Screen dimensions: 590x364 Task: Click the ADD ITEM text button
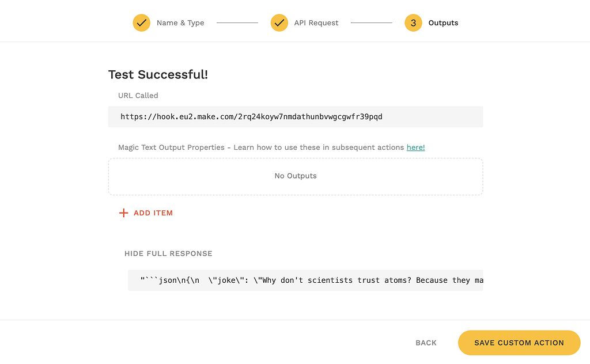[x=153, y=213]
